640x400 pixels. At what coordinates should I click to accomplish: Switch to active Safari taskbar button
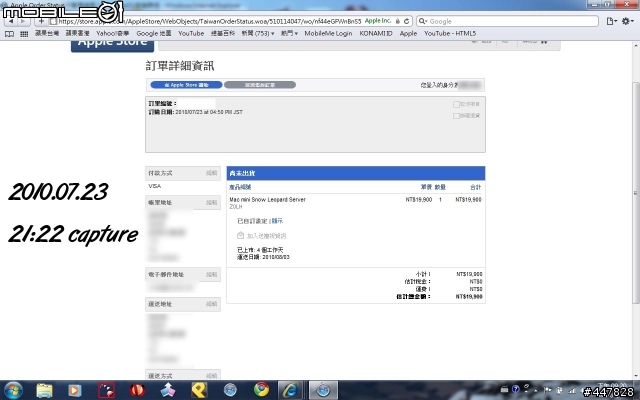[323, 390]
